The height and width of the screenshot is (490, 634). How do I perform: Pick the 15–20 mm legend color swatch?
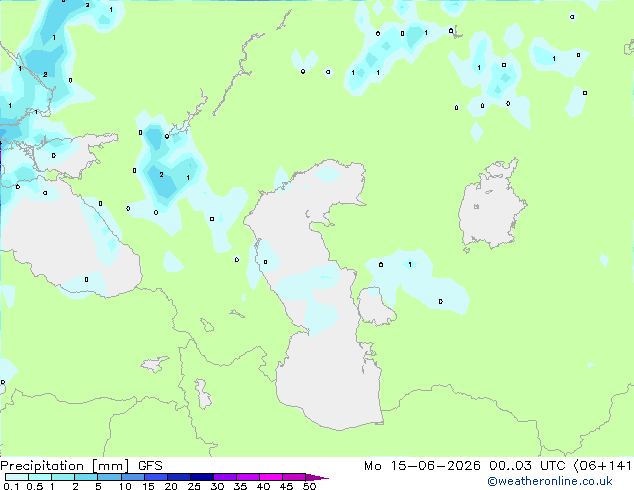[156, 477]
